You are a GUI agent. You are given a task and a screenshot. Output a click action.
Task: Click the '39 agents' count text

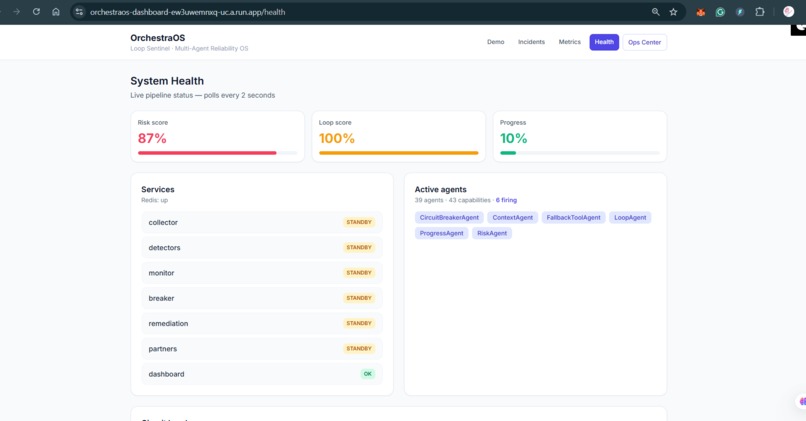point(429,200)
